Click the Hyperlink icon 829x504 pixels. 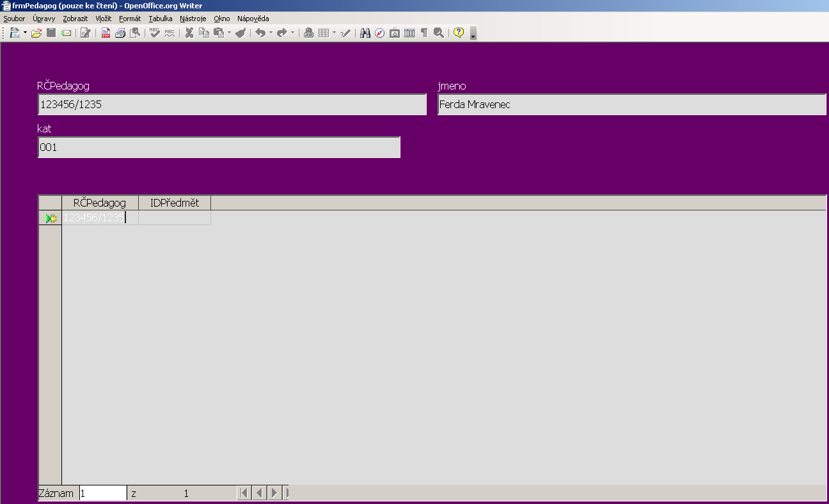[309, 33]
